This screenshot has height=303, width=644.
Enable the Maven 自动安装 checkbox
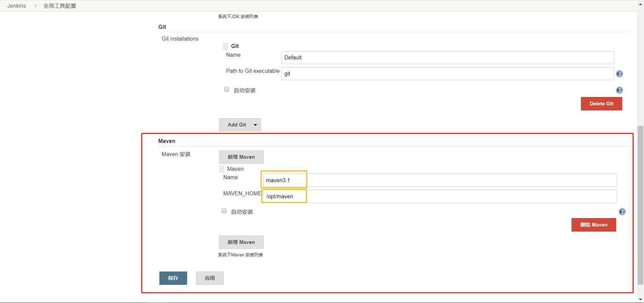point(224,211)
